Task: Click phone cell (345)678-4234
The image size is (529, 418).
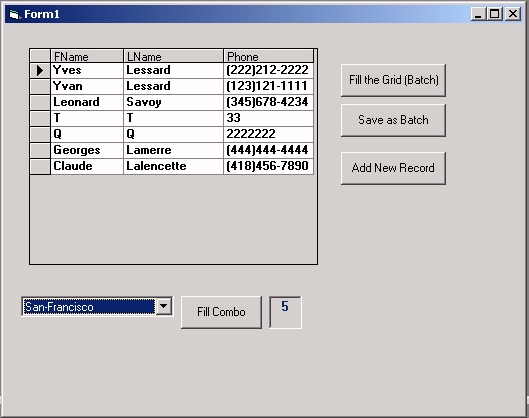Action: [269, 102]
